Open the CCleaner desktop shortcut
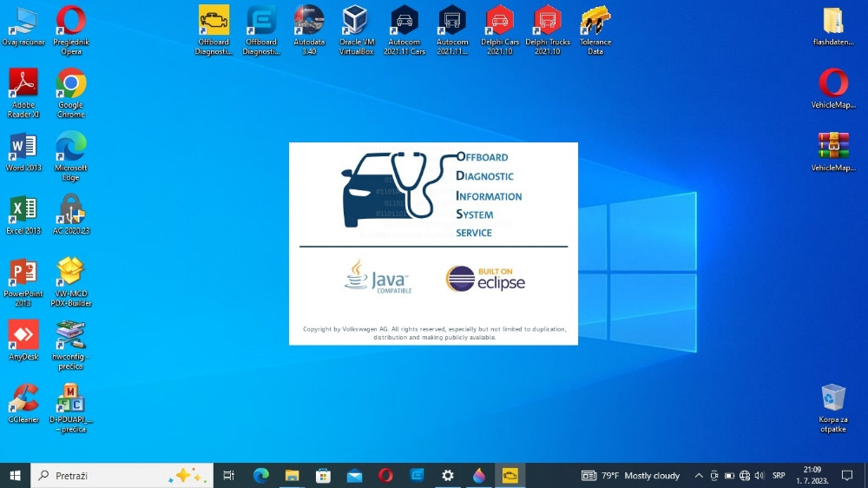868x488 pixels. coord(23,403)
